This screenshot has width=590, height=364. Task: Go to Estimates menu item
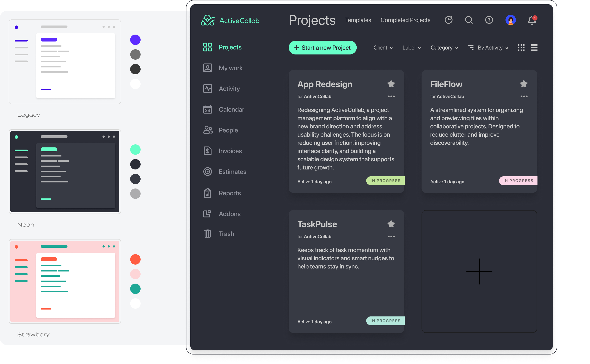click(x=232, y=172)
